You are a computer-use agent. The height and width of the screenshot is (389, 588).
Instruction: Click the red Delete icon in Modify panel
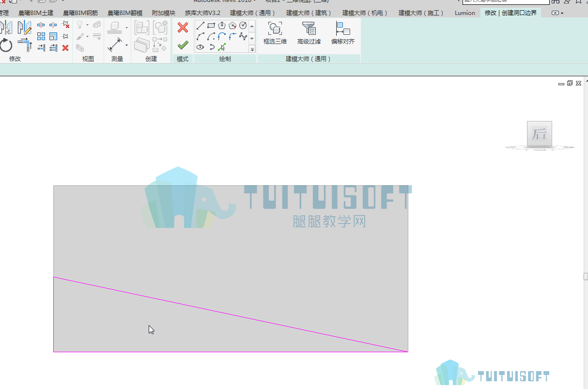[65, 48]
